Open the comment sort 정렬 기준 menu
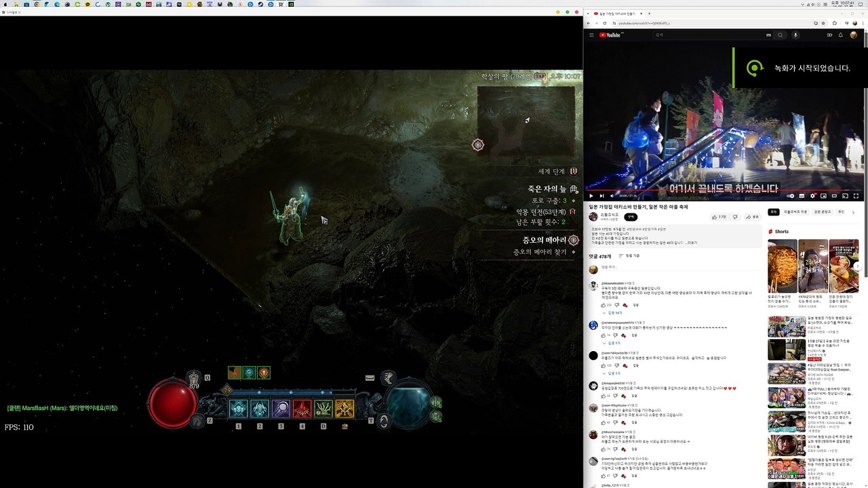This screenshot has height=488, width=868. [x=629, y=256]
